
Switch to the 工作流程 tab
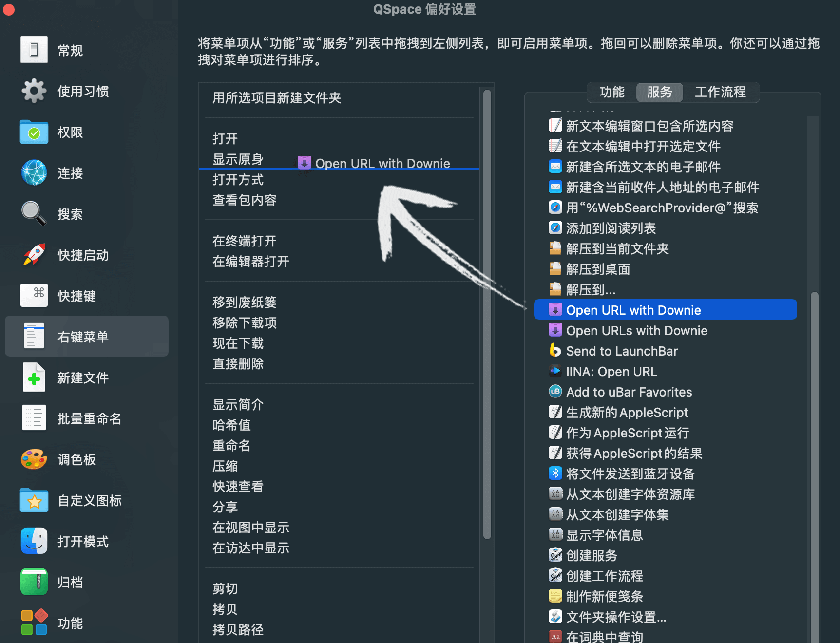point(720,92)
